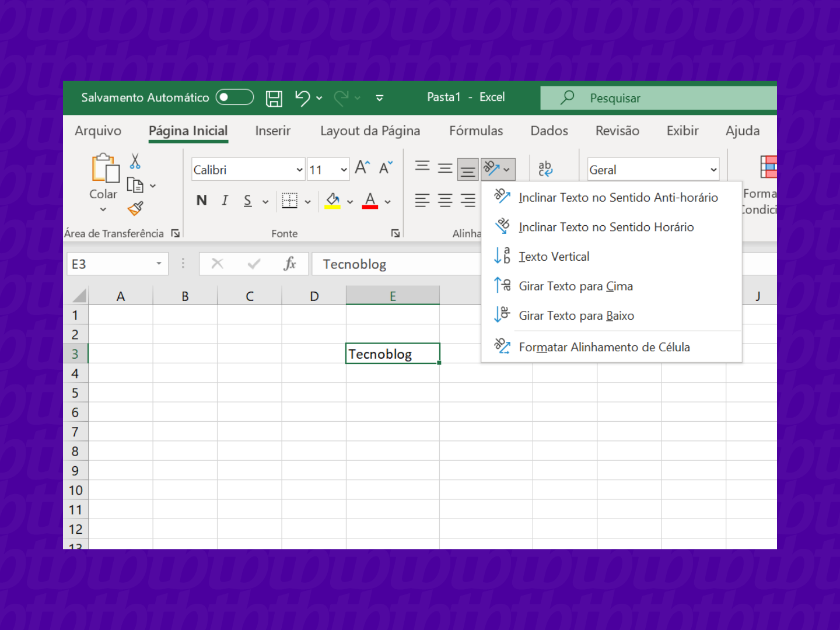Viewport: 840px width, 630px height.
Task: Click the Select All corner triangle
Action: pos(79,295)
